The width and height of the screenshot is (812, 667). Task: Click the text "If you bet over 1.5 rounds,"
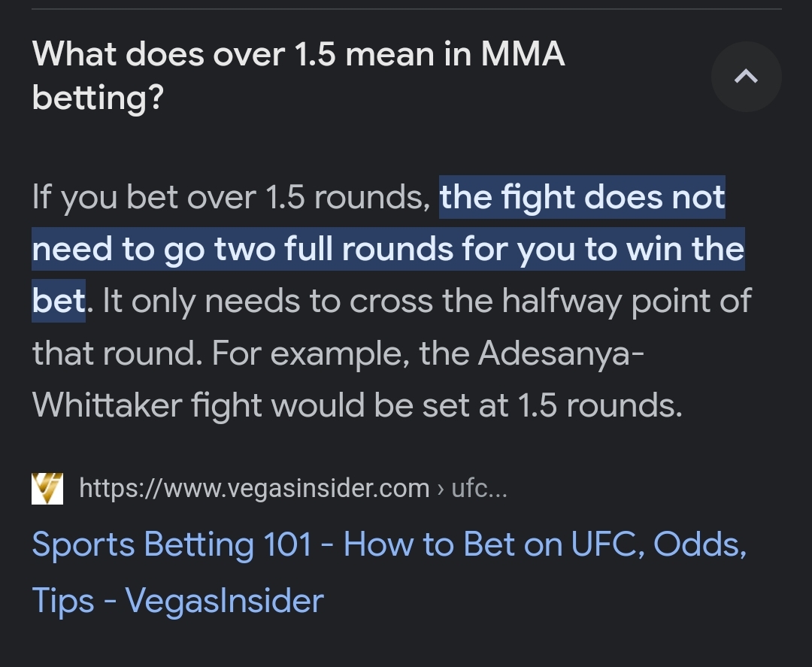[x=231, y=197]
